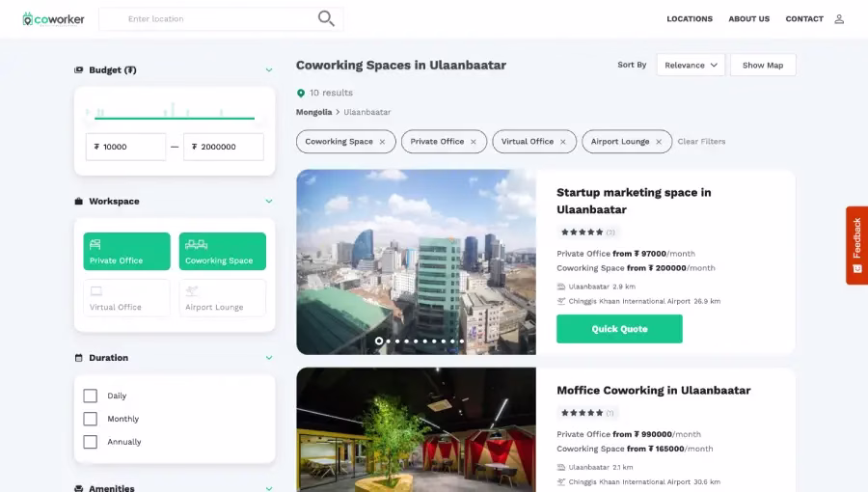Click the Workspace briefcase icon
868x492 pixels.
[79, 201]
